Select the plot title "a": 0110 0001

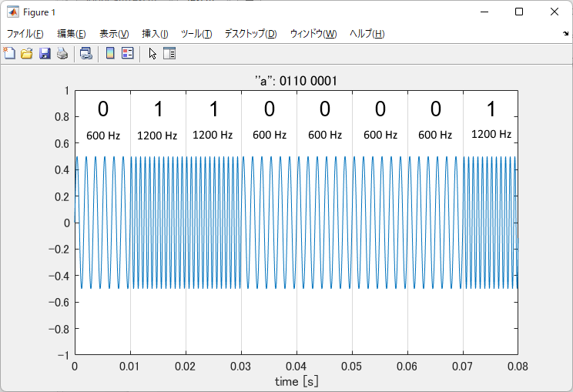point(296,81)
